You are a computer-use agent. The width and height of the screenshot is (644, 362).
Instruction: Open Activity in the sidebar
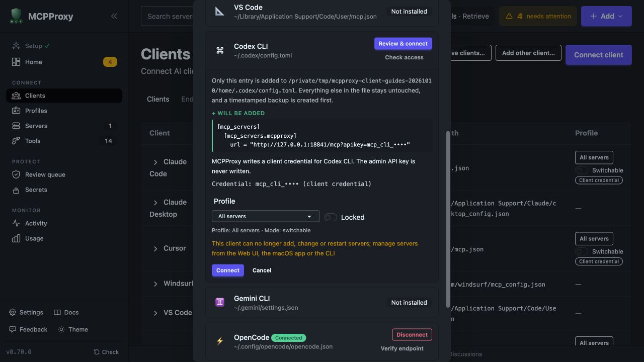64,223
